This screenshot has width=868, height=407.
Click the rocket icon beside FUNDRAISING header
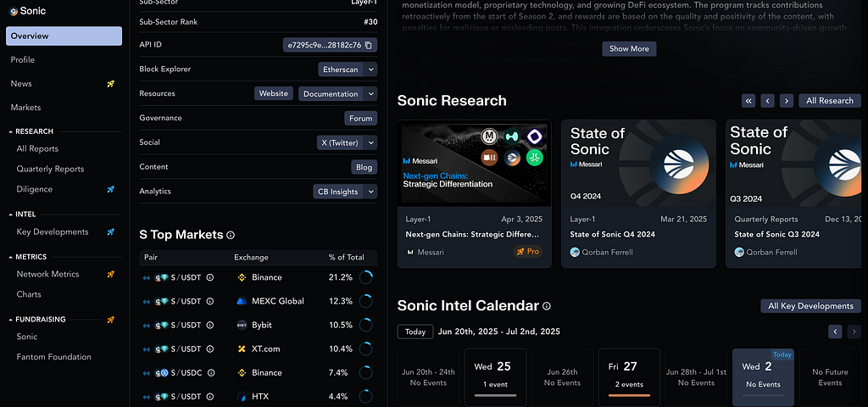(111, 320)
